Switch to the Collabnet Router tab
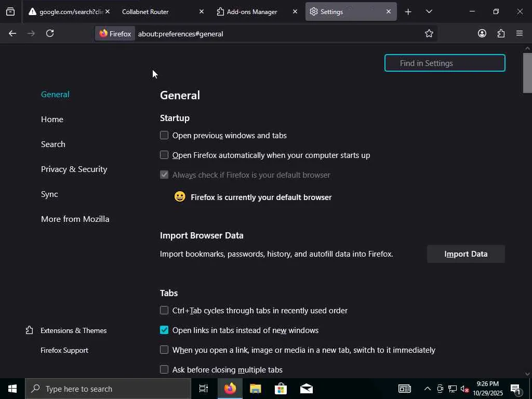 (159, 11)
